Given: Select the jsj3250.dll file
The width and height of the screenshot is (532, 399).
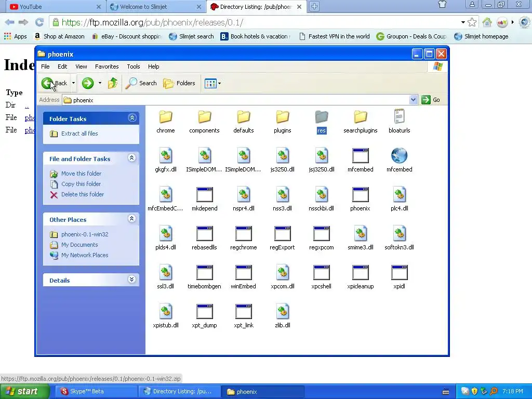Looking at the screenshot, I should (321, 161).
